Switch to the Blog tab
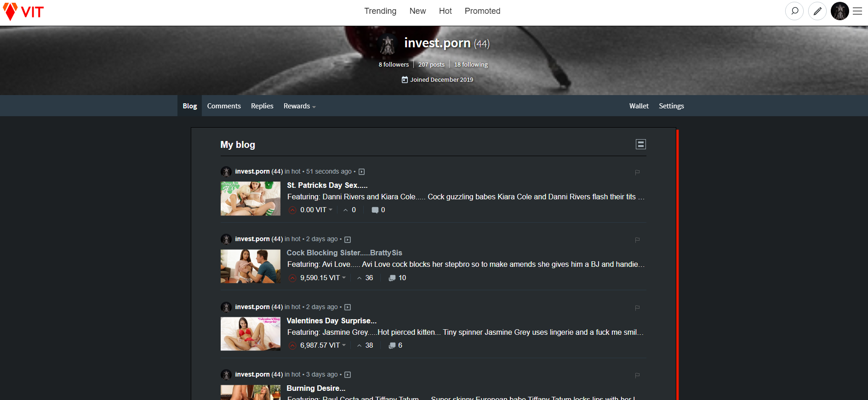The width and height of the screenshot is (868, 400). coord(190,106)
